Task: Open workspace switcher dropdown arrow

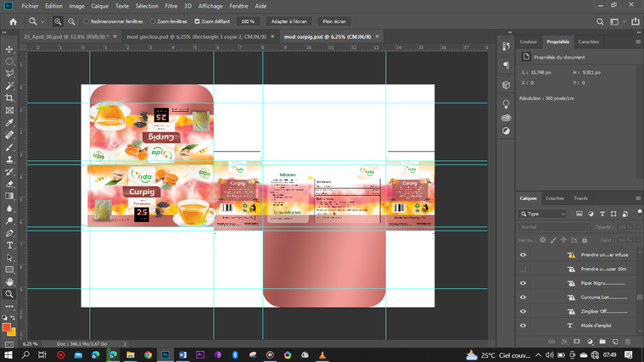Action: pos(624,22)
